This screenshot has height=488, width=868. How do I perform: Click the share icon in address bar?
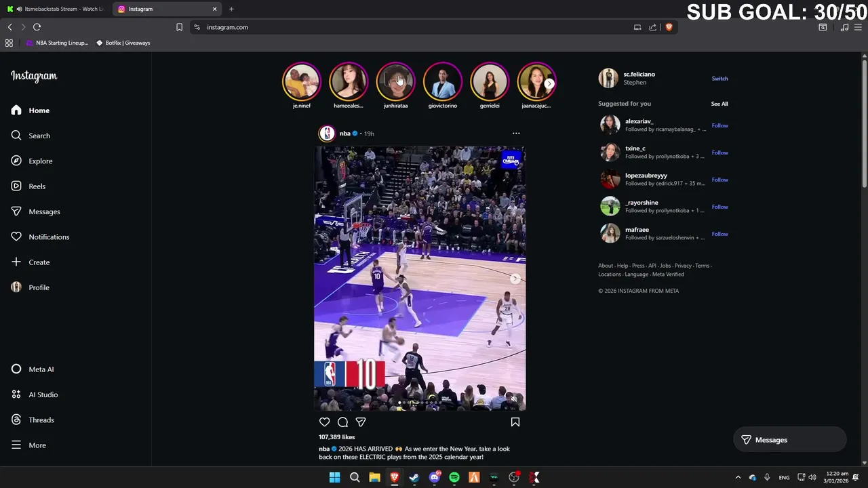click(652, 27)
